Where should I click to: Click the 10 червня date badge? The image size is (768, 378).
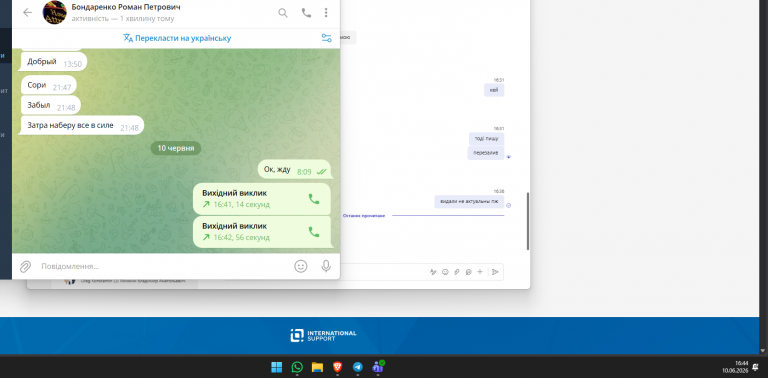(176, 148)
